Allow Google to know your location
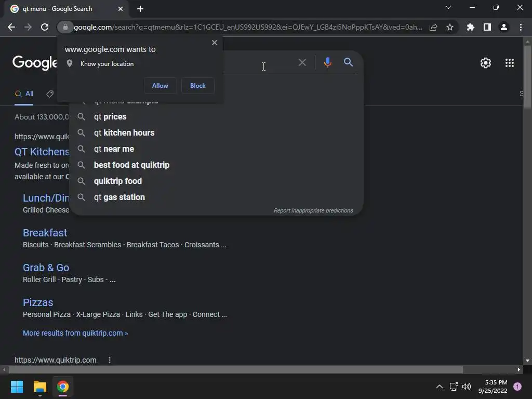532x399 pixels. [x=160, y=86]
